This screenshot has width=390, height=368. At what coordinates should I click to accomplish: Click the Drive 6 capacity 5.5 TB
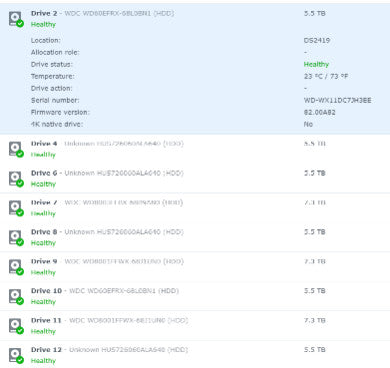[315, 173]
